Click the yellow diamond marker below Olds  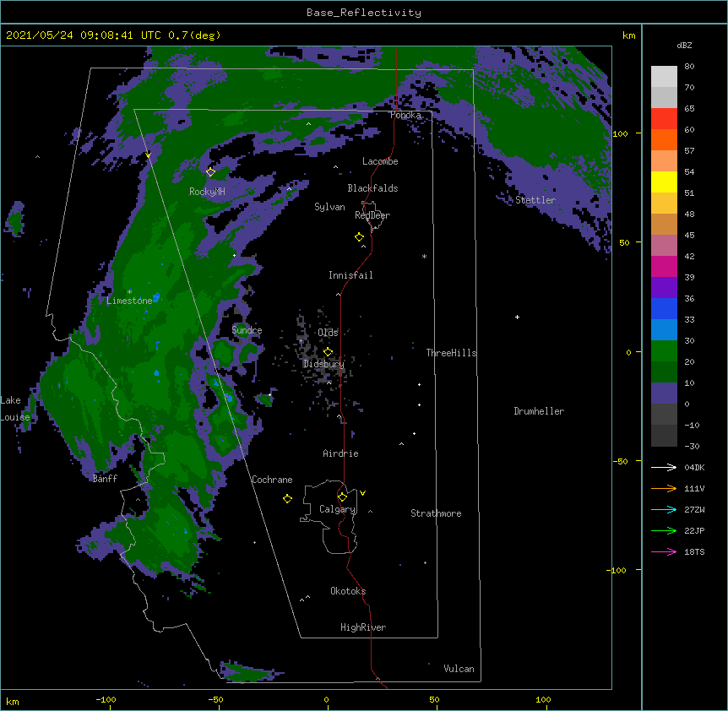328,352
